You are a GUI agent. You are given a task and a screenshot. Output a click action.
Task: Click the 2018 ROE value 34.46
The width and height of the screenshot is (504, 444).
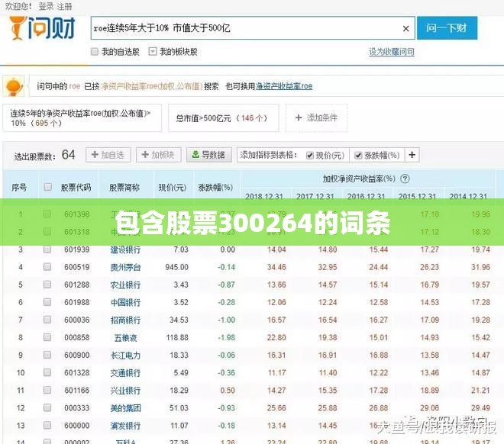[276, 267]
